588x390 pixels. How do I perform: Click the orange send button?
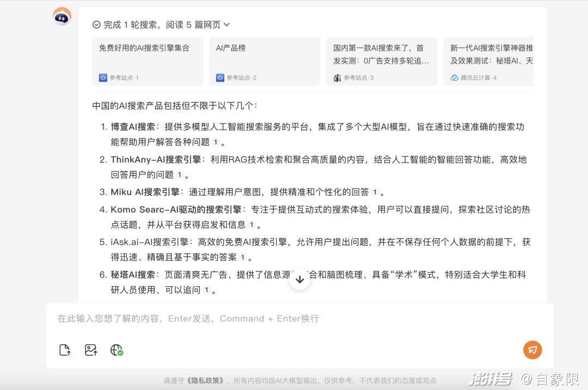pyautogui.click(x=532, y=350)
